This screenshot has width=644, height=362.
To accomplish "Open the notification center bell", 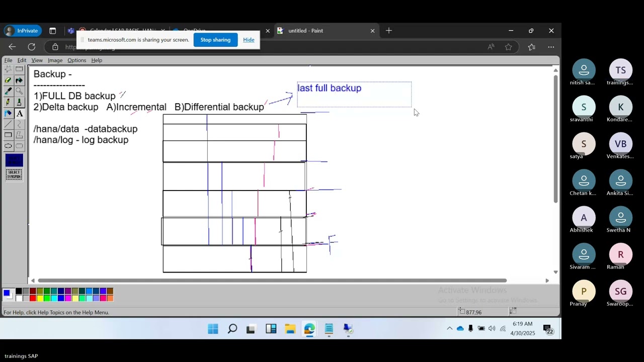I will click(x=548, y=329).
